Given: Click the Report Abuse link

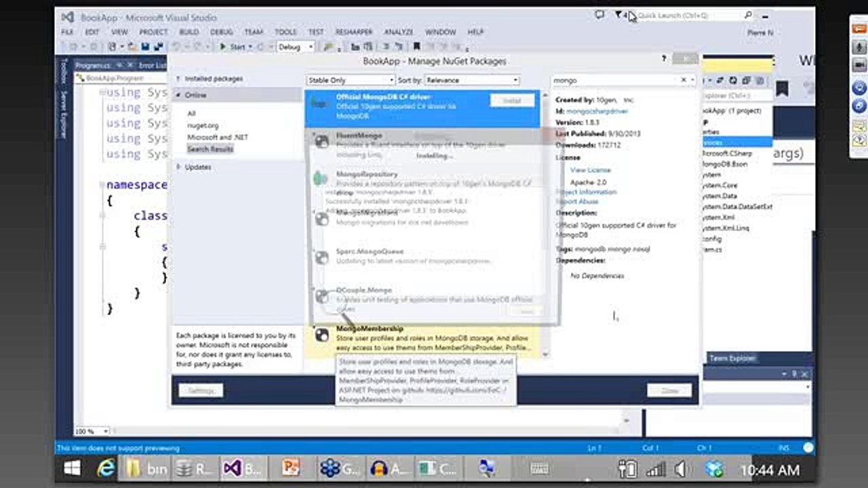Looking at the screenshot, I should [577, 201].
